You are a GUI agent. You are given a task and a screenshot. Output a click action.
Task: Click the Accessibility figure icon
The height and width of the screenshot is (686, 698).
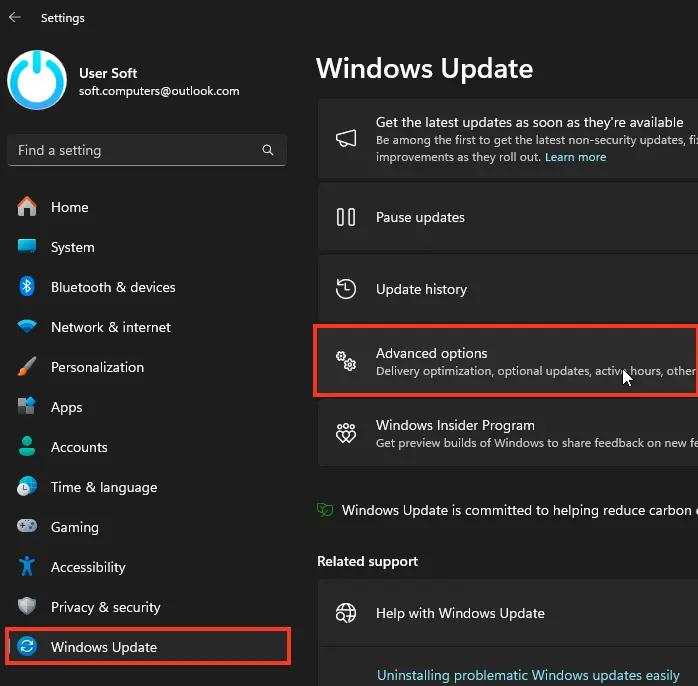[x=27, y=567]
